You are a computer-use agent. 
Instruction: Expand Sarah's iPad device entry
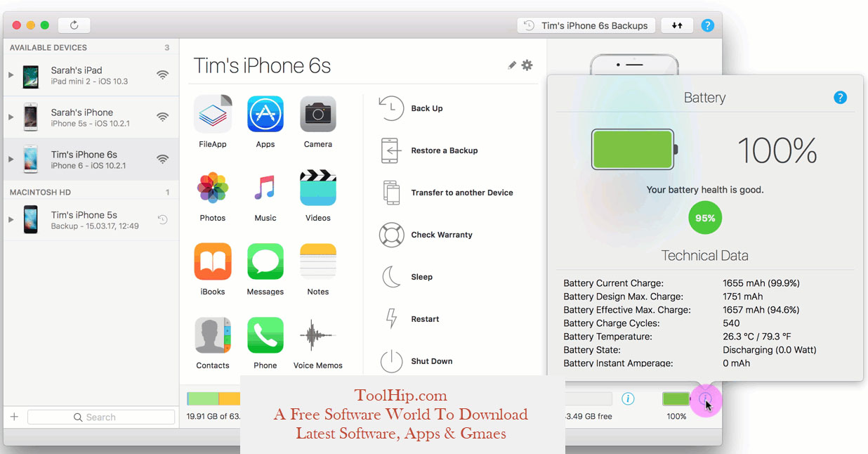click(11, 75)
